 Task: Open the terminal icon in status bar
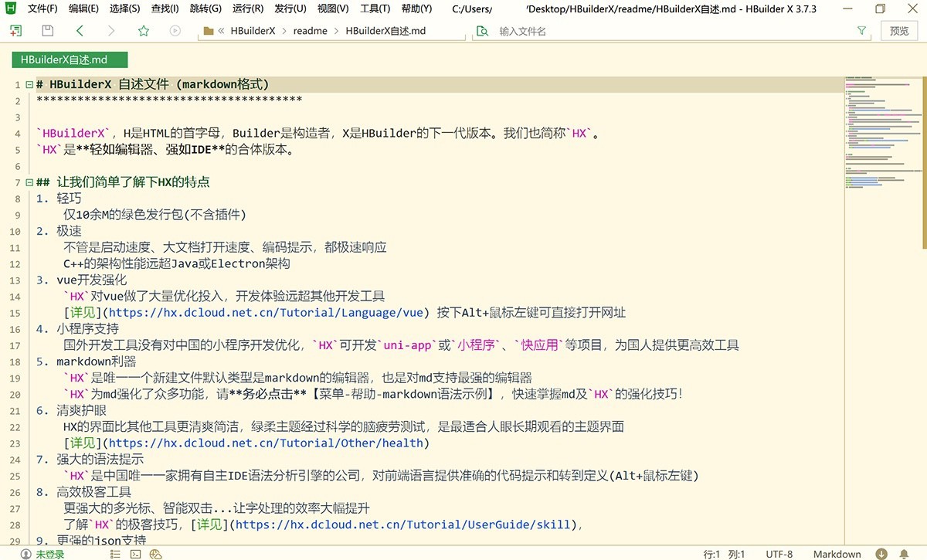coord(135,554)
